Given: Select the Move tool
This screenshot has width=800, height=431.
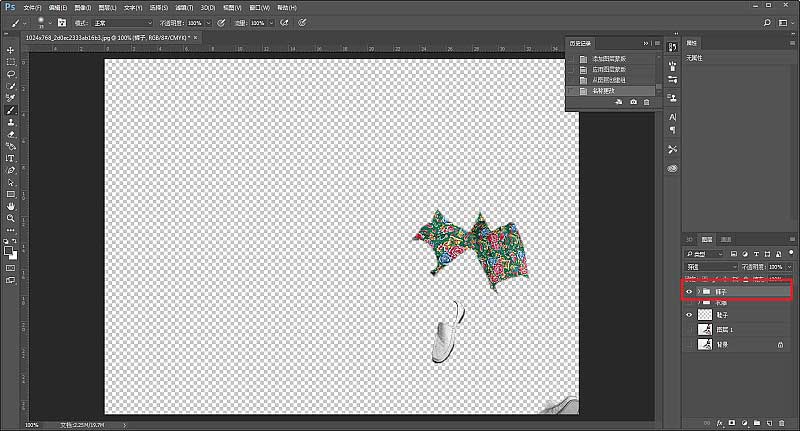Looking at the screenshot, I should (x=10, y=50).
